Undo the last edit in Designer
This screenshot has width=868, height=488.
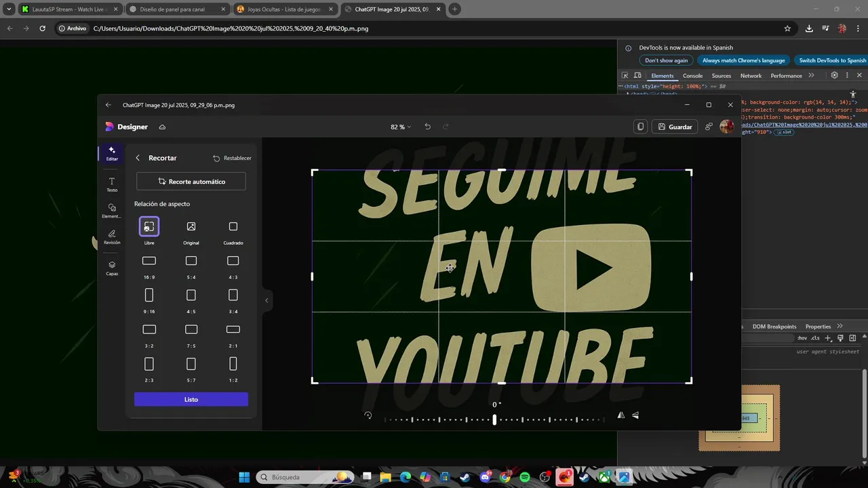(x=427, y=127)
